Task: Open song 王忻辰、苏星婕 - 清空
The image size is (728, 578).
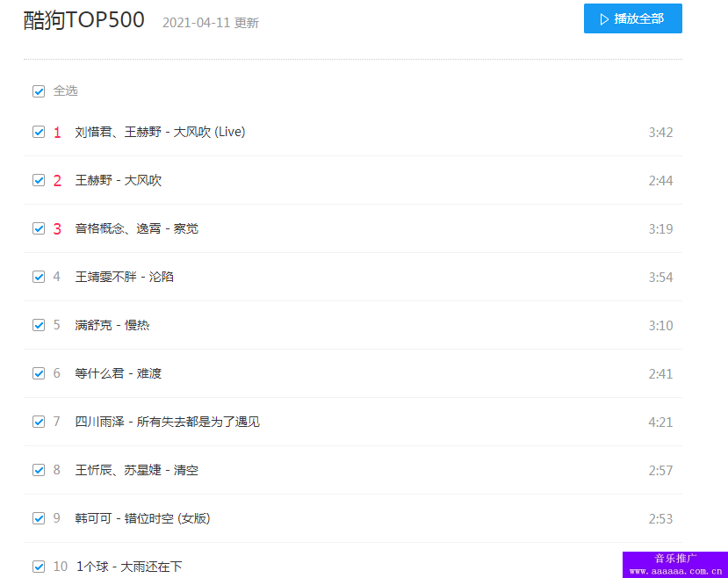Action: click(136, 470)
